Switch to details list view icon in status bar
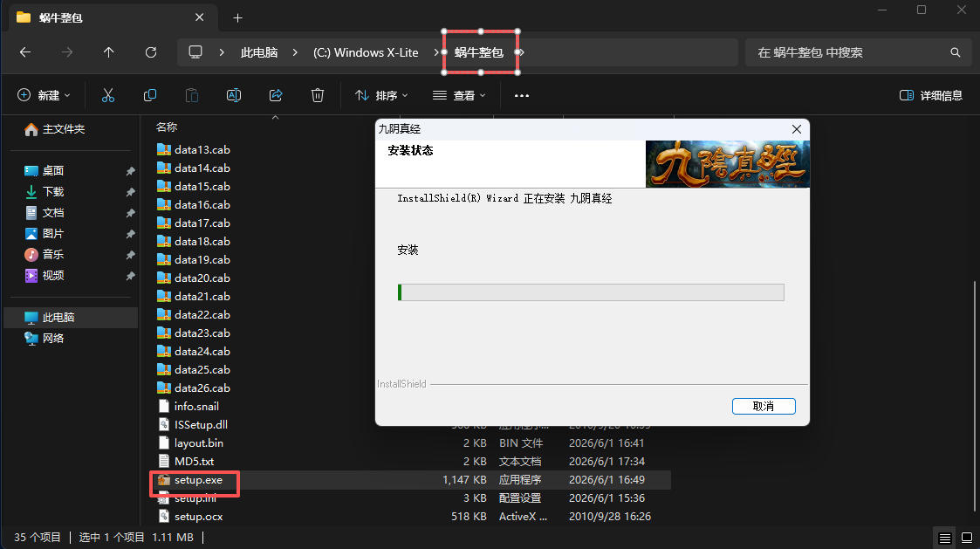Image resolution: width=980 pixels, height=549 pixels. click(x=945, y=538)
